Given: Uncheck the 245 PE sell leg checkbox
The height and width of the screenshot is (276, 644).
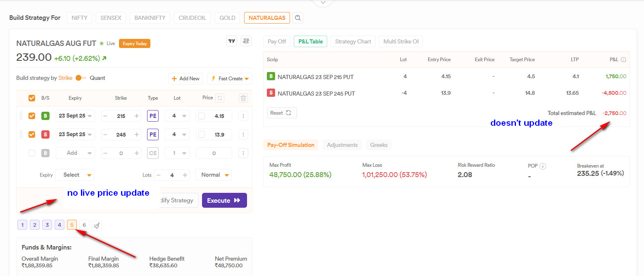Looking at the screenshot, I should click(x=32, y=134).
